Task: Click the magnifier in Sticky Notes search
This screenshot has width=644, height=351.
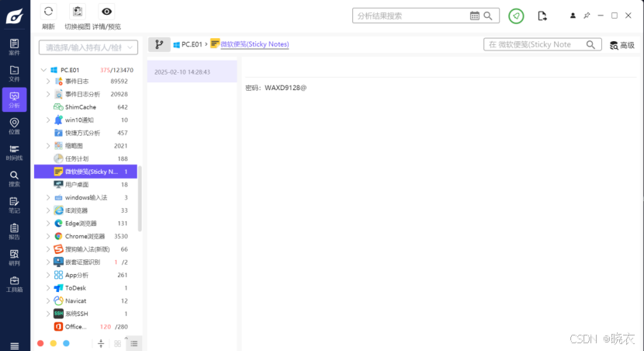Action: point(590,44)
